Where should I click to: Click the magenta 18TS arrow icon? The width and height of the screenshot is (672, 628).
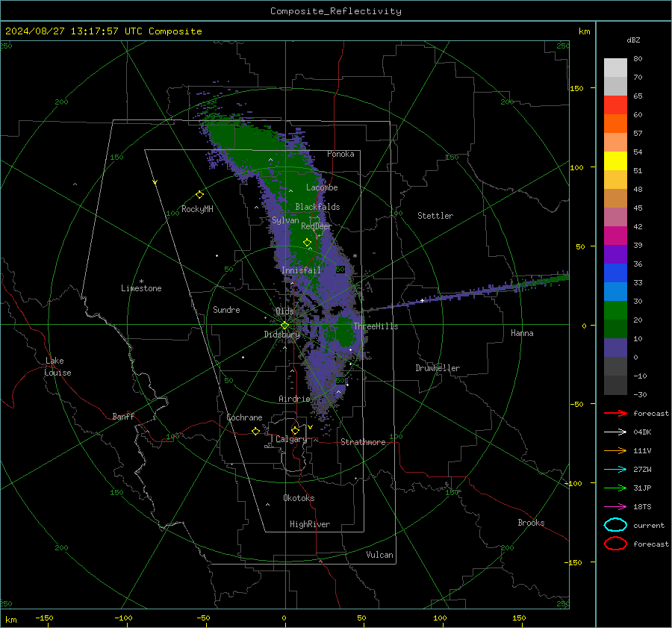[x=615, y=507]
